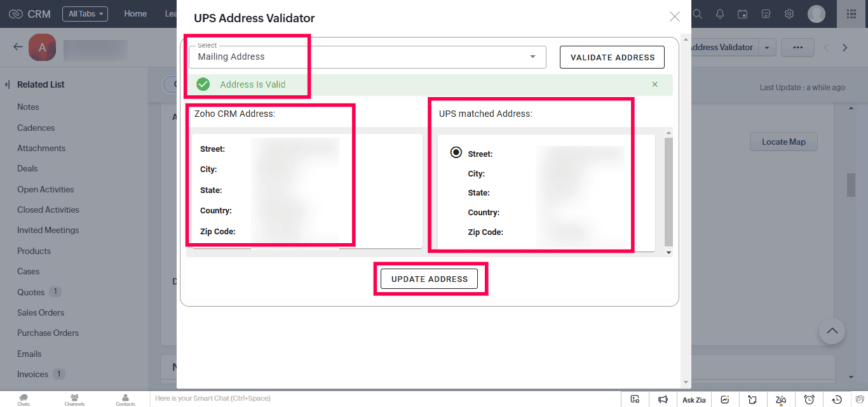Open Channels in the bottom bar
868x407 pixels.
pos(74,399)
